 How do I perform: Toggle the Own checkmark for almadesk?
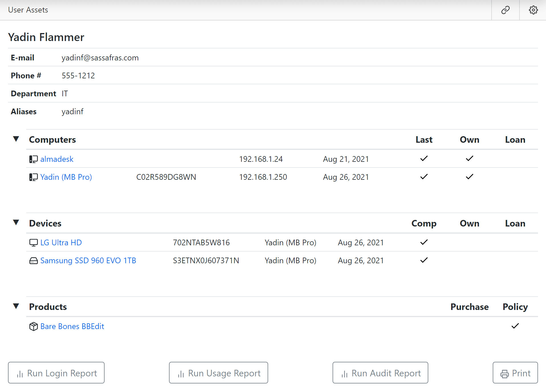(x=469, y=159)
